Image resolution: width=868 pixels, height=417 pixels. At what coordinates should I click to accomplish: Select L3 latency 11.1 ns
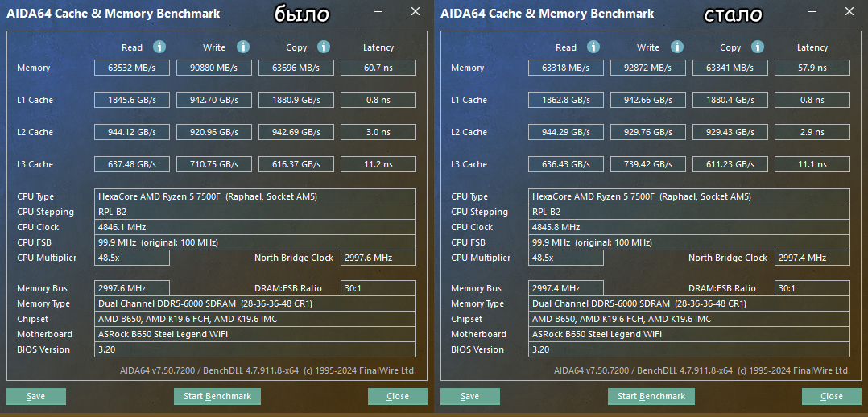tap(812, 164)
